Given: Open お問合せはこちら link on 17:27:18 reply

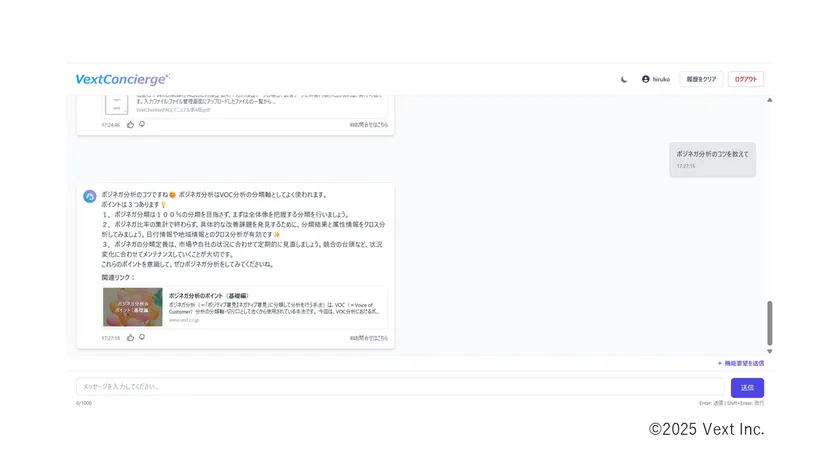Looking at the screenshot, I should pos(369,338).
